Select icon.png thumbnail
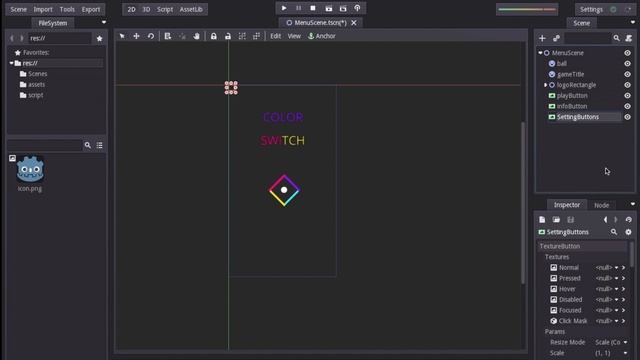The image size is (640, 360). [30, 169]
